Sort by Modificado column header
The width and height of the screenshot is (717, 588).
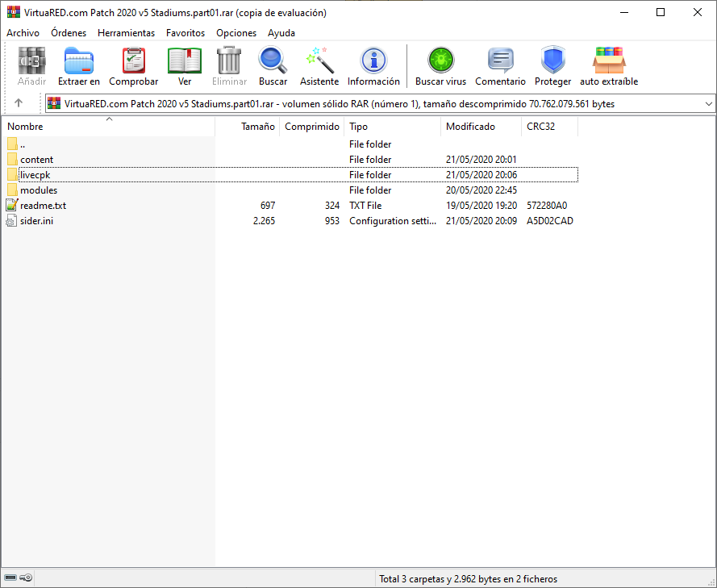coord(481,126)
